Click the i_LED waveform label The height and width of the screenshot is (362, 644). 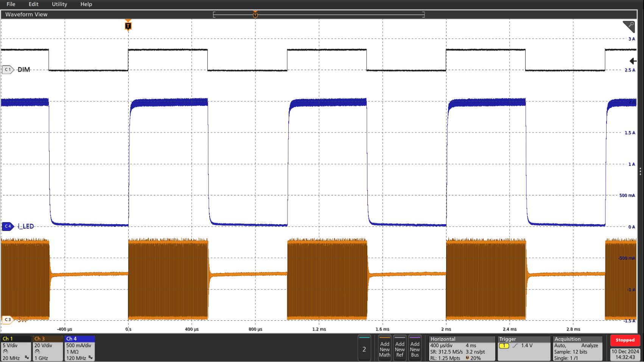click(26, 226)
